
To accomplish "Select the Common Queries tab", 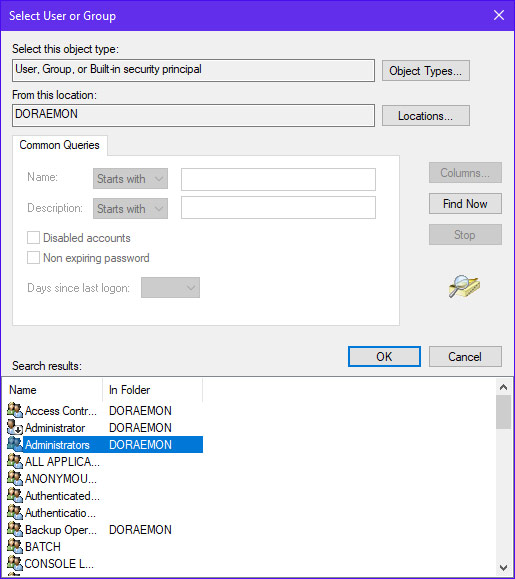I will point(59,145).
